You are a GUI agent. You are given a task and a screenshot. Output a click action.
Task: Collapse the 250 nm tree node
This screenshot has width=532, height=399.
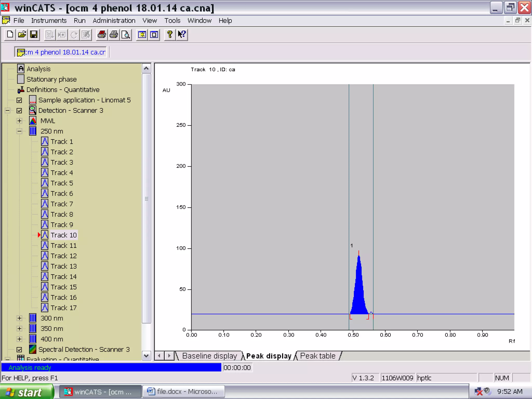click(19, 131)
